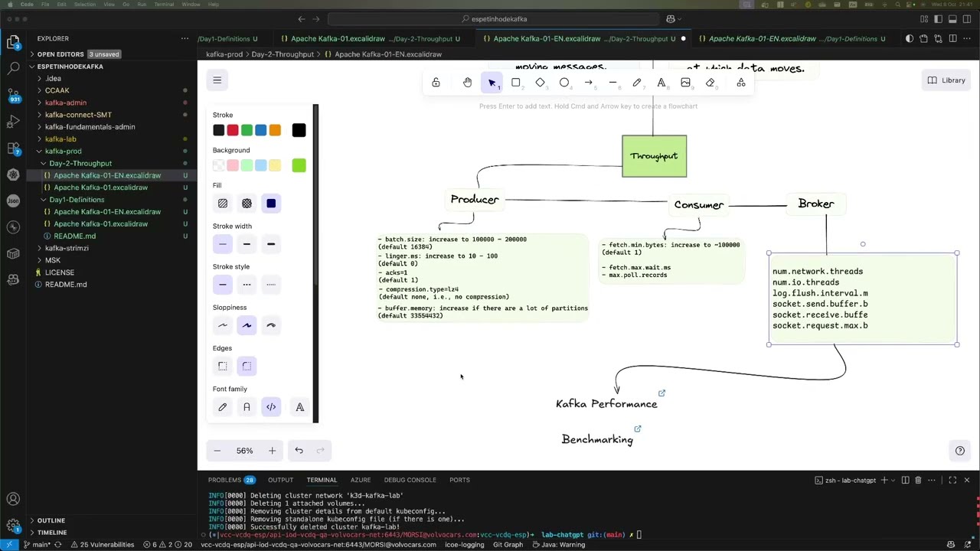Open the Excalidraw Library button
Screen dimensions: 980x551
(946, 80)
